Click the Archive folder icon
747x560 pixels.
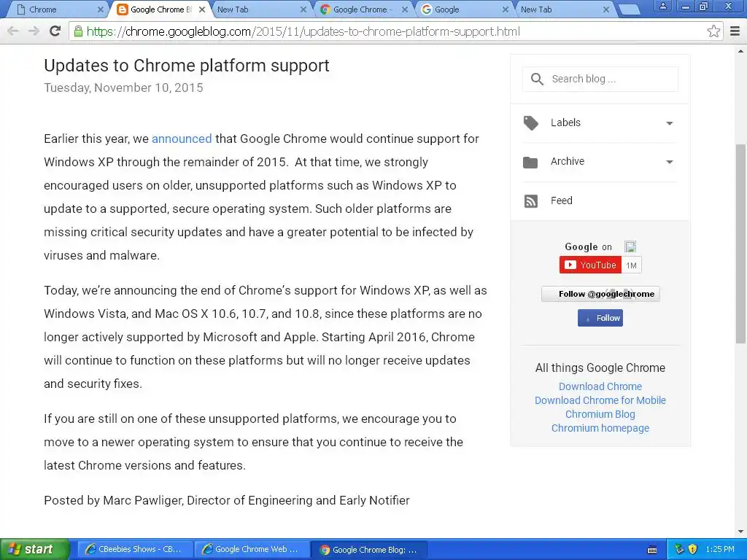tap(530, 163)
